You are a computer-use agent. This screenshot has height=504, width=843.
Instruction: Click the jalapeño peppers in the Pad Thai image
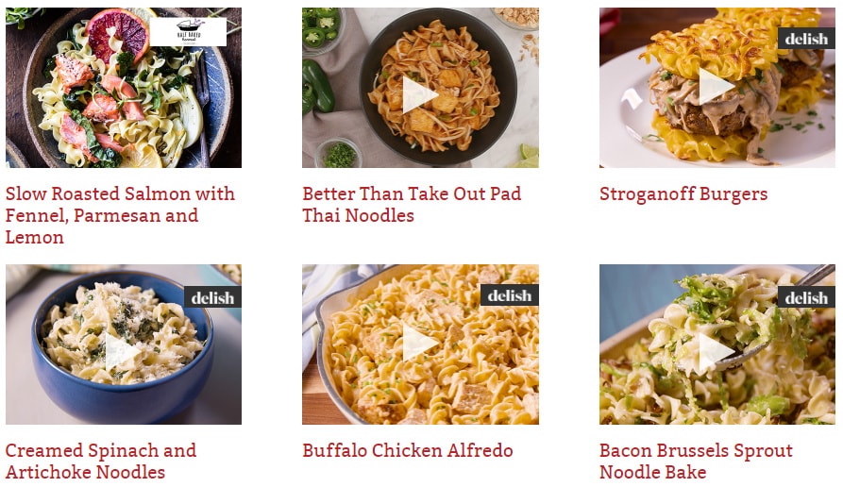click(318, 86)
